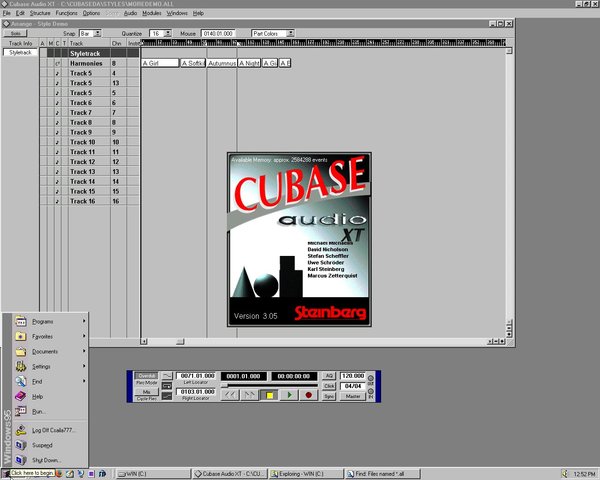
Task: Open the Edit menu
Action: (x=20, y=13)
